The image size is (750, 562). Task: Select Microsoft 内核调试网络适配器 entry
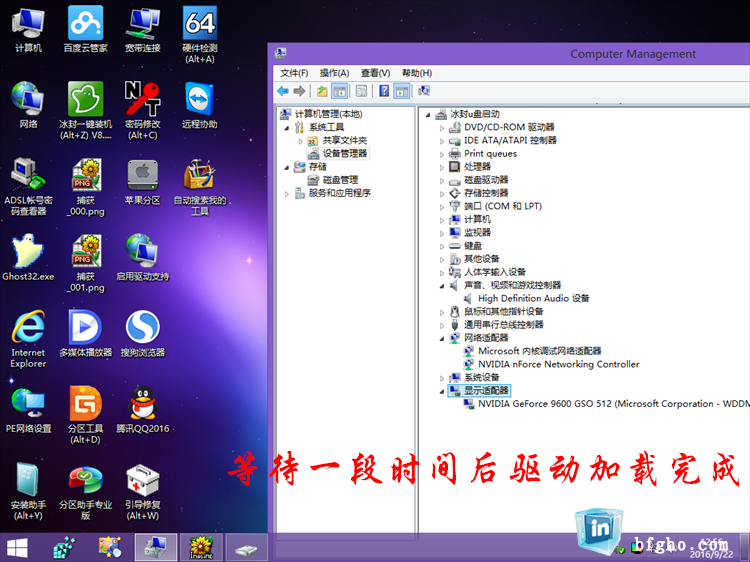540,351
